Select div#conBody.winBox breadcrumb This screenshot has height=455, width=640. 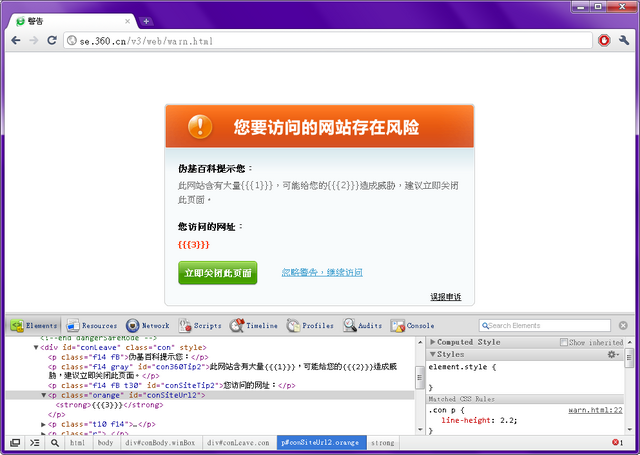[x=160, y=442]
